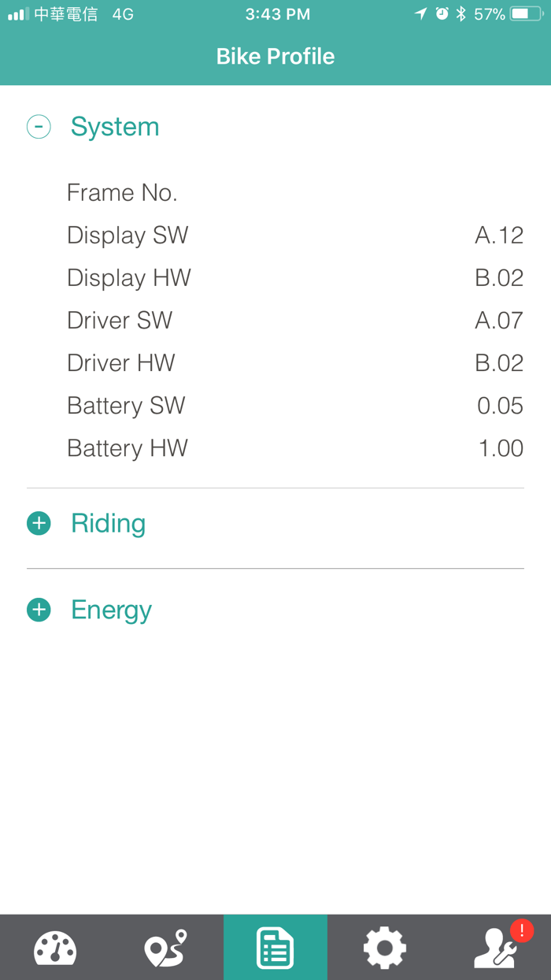Collapse the System section
Viewport: 551px width, 980px height.
[39, 126]
